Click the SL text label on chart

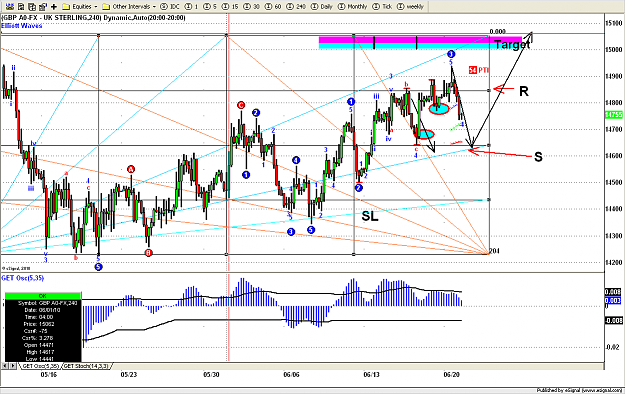(369, 216)
